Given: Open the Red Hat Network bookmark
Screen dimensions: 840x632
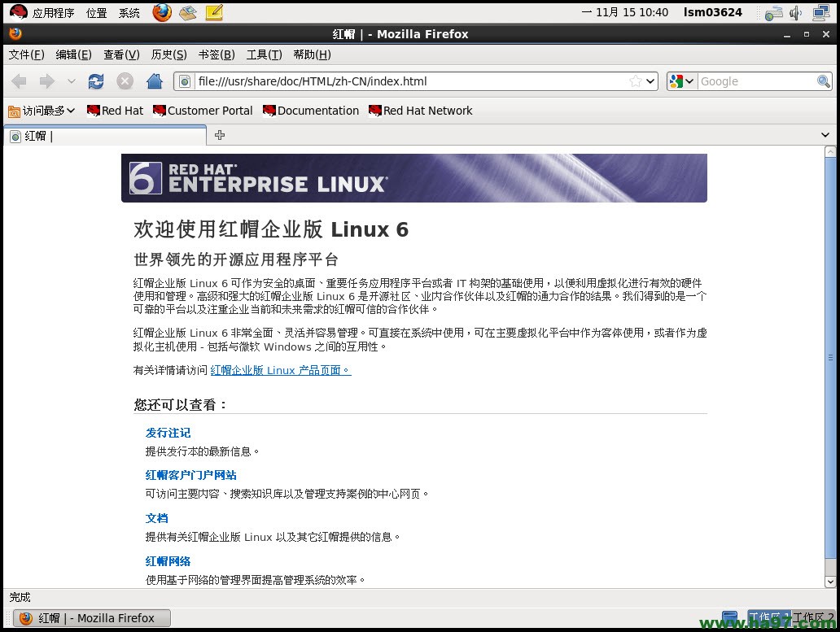Looking at the screenshot, I should tap(421, 111).
